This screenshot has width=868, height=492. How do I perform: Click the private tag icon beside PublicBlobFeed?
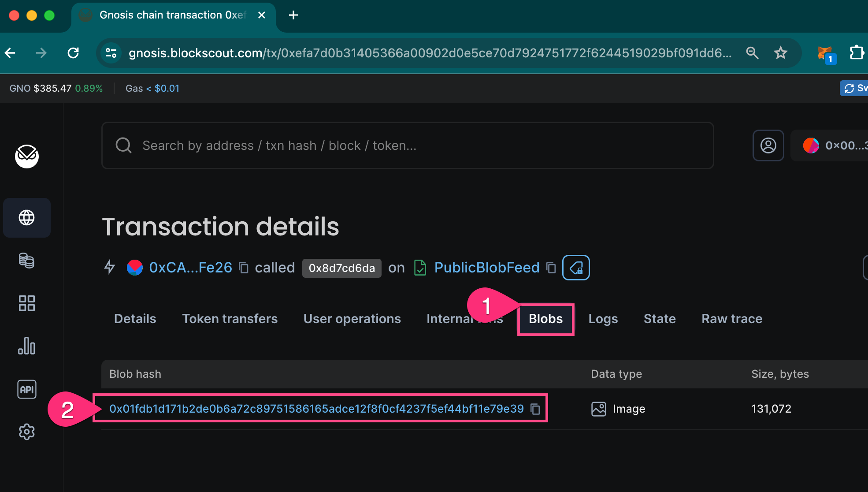(576, 268)
